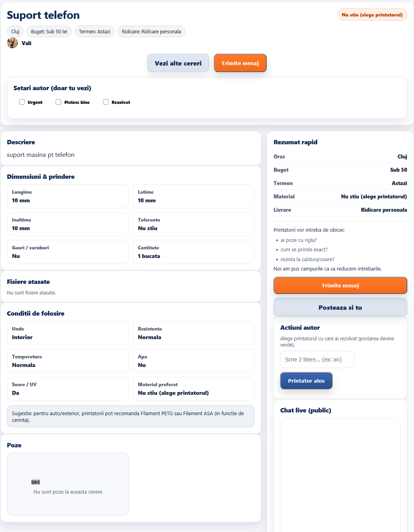Click the Printator ales button
The width and height of the screenshot is (414, 532).
[x=306, y=381]
